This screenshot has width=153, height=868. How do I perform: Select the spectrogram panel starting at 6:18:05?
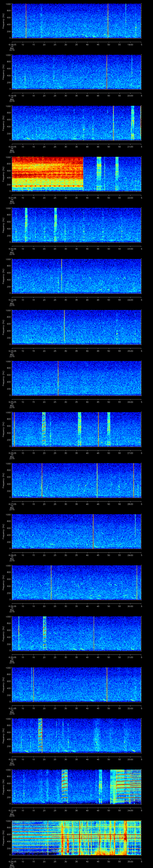pos(77,21)
